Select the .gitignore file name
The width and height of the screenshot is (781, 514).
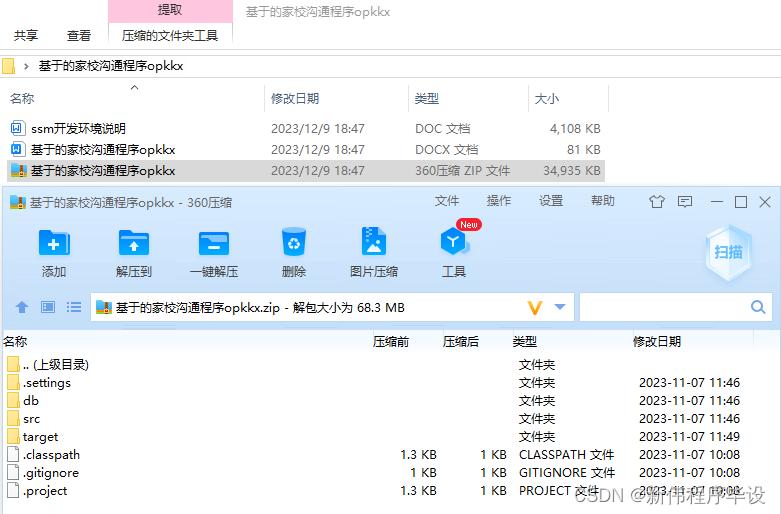coord(51,473)
